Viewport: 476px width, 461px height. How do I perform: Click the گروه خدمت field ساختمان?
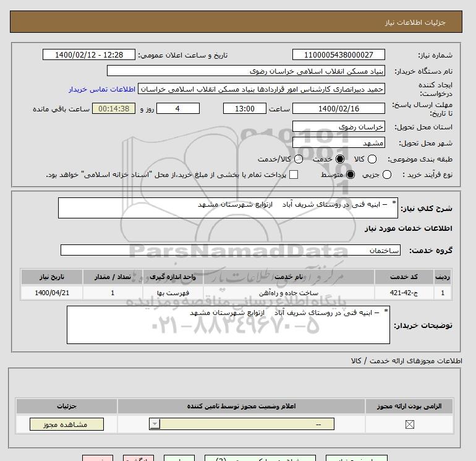coord(231,250)
